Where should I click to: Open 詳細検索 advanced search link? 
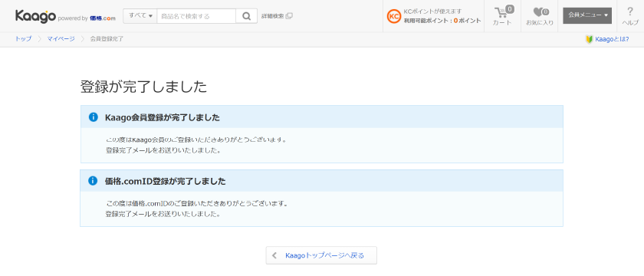273,16
